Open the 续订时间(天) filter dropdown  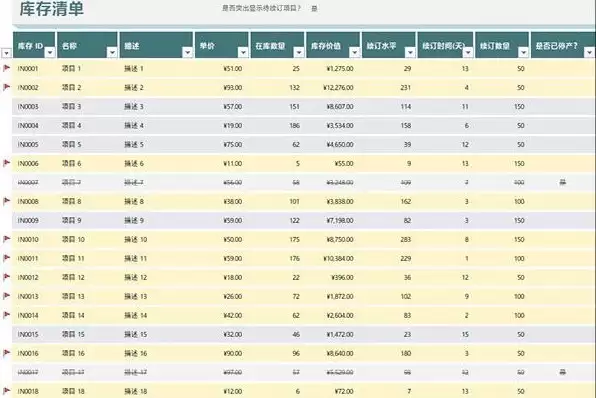pyautogui.click(x=468, y=52)
